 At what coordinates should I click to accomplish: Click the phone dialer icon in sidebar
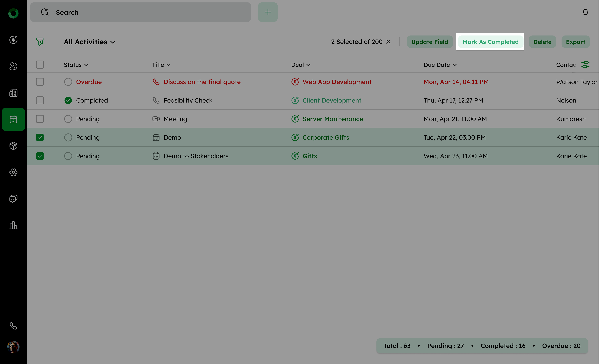(13, 326)
